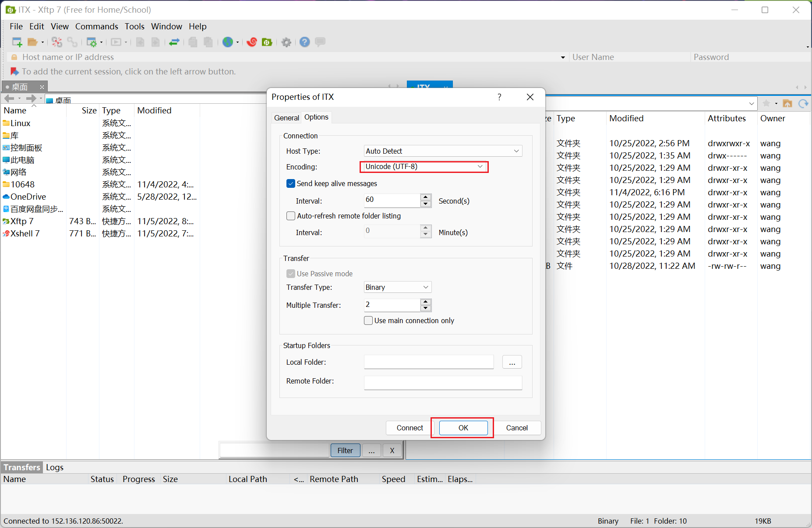Click the paste documents toolbar icon
This screenshot has height=528, width=812.
[208, 42]
